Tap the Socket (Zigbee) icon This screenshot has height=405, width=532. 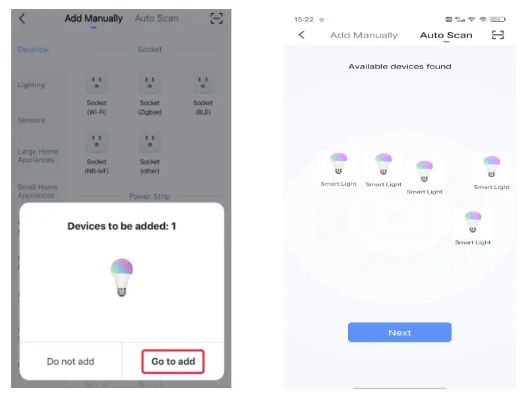(x=150, y=82)
